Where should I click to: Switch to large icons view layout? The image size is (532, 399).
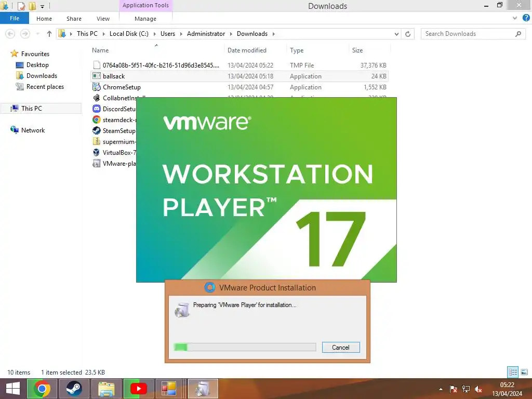click(524, 372)
